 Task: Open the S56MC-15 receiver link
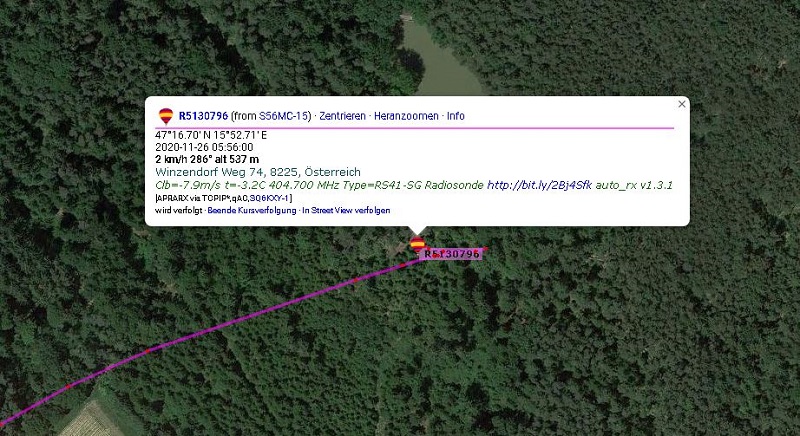click(284, 116)
